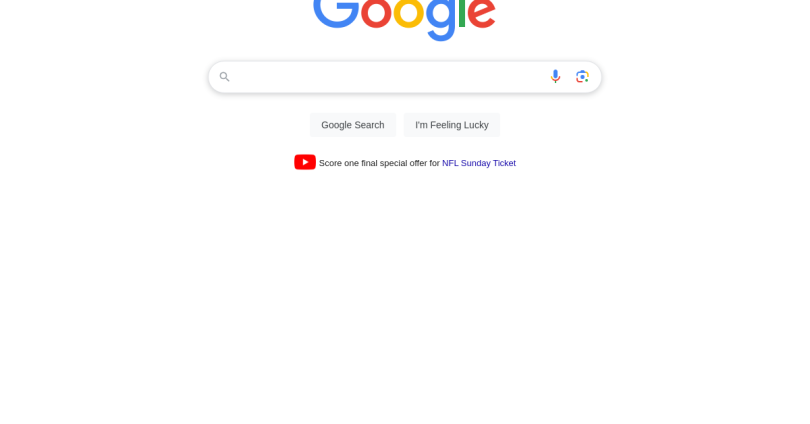Click the word "Search" on the first button
Screen dimensions: 810x424
click(x=370, y=125)
